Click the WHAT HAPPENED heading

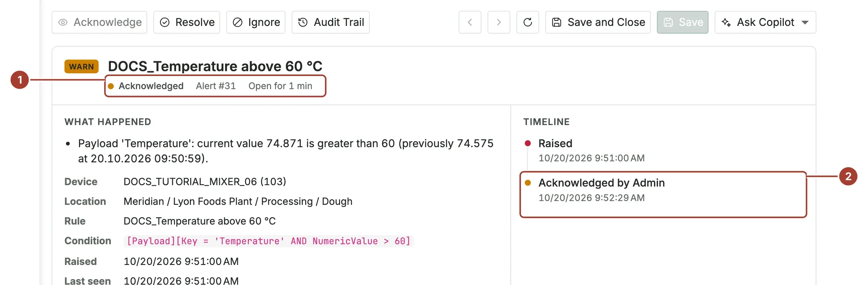click(108, 122)
